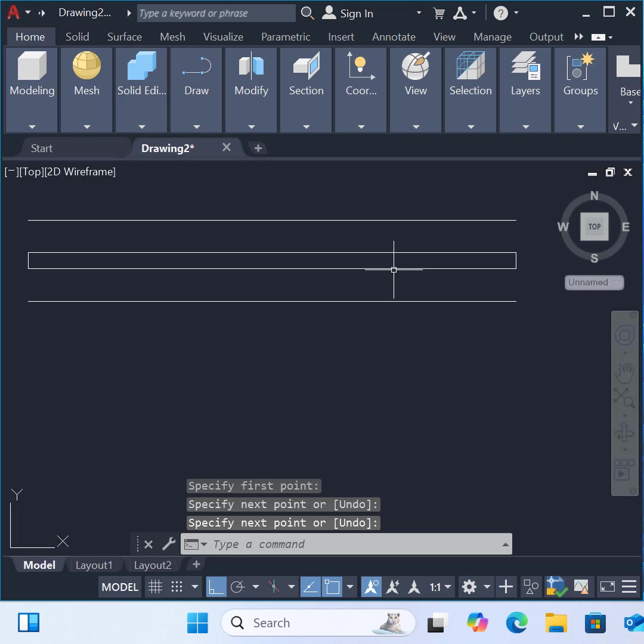
Task: Click the ShowMotion icon in navigation bar
Action: [624, 470]
